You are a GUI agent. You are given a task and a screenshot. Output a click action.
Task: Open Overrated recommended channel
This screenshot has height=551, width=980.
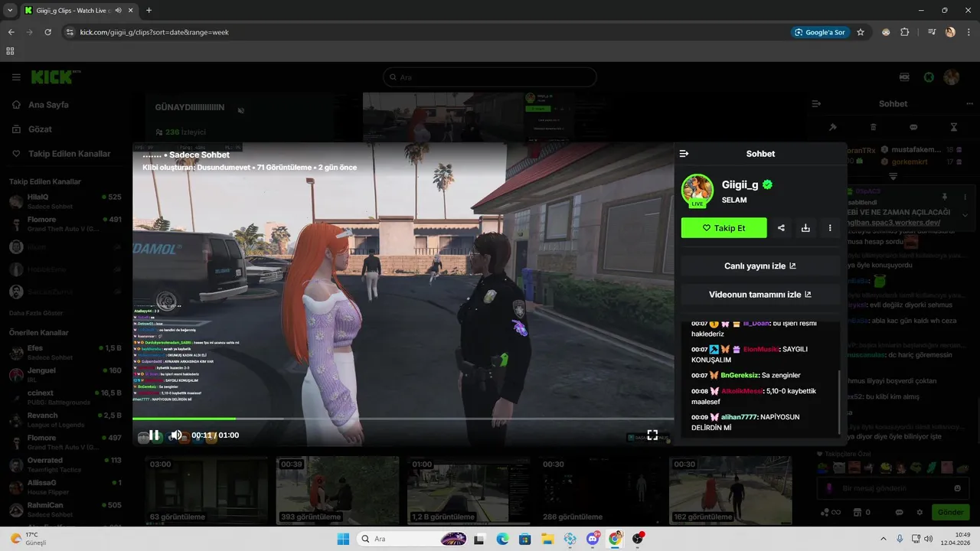(66, 465)
